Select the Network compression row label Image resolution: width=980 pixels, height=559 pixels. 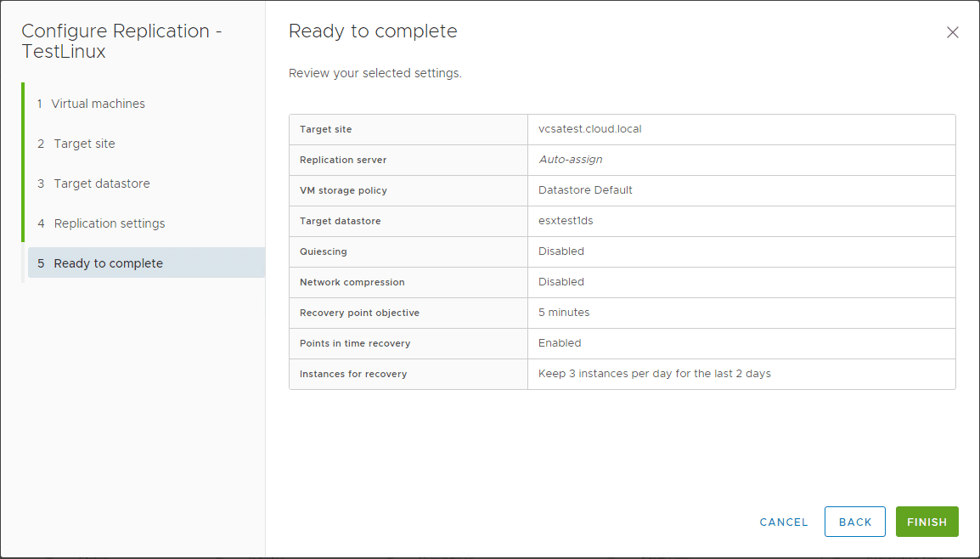tap(352, 282)
